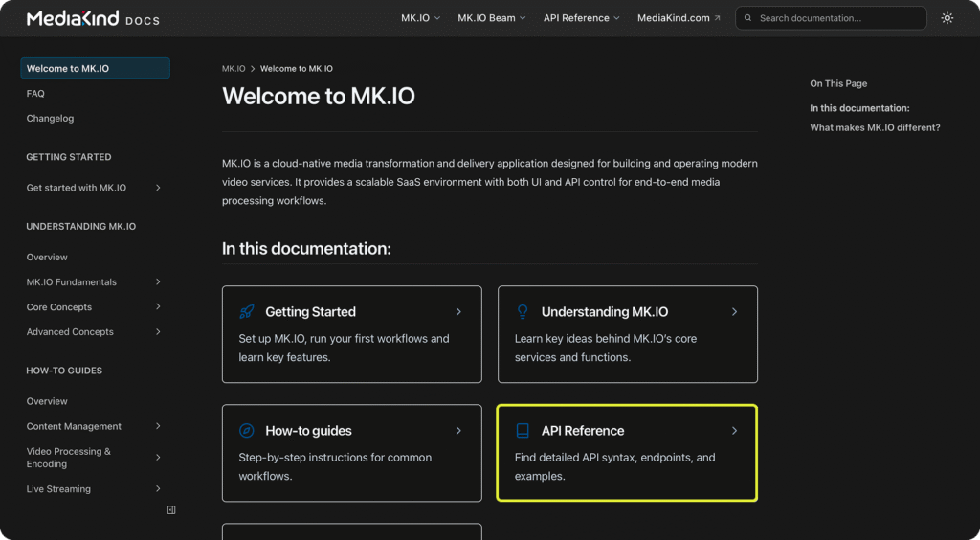Collapse the sidebar using the panel icon
Image resolution: width=980 pixels, height=540 pixels.
171,510
